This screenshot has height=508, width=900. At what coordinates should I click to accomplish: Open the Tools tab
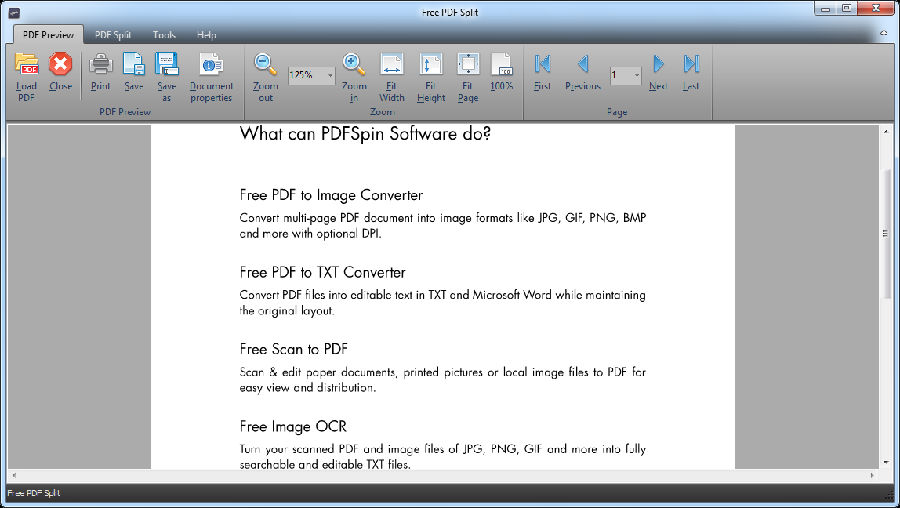(164, 34)
